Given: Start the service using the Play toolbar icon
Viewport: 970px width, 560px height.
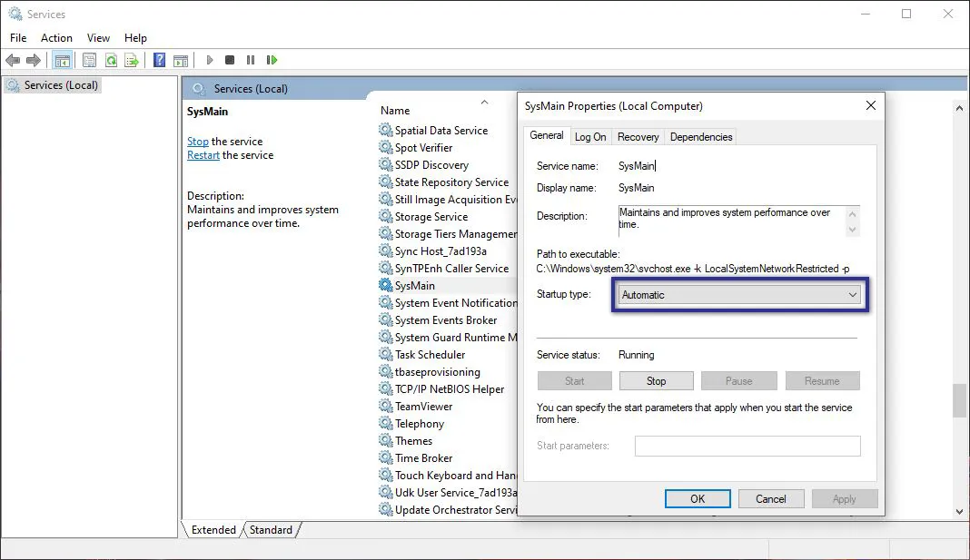Looking at the screenshot, I should tap(209, 60).
